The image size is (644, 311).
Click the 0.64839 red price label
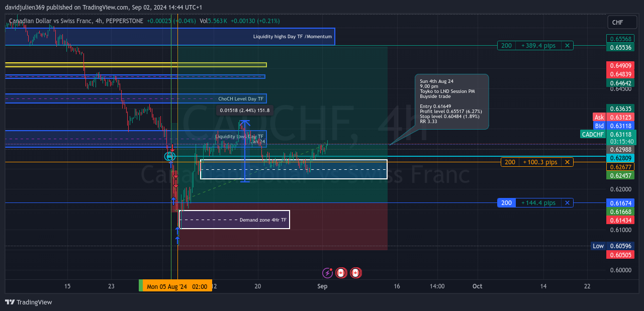coord(620,74)
